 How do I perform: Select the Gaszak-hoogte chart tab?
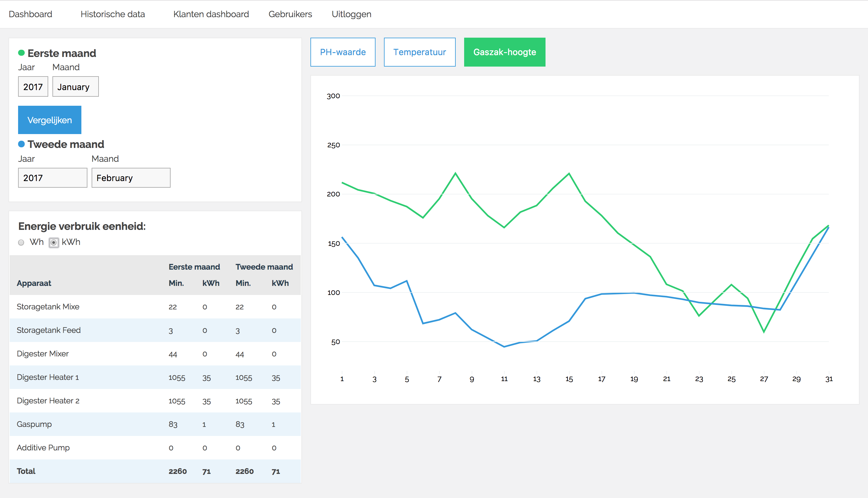(504, 52)
